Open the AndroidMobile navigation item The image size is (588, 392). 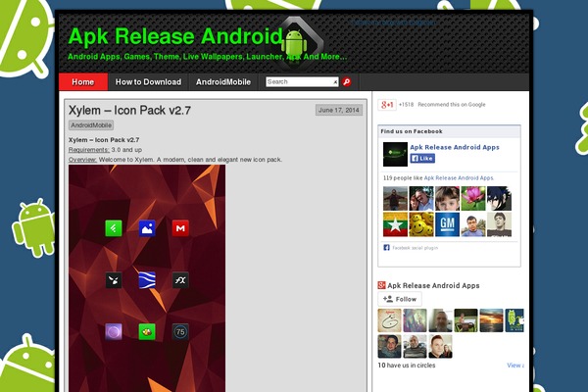pyautogui.click(x=223, y=82)
